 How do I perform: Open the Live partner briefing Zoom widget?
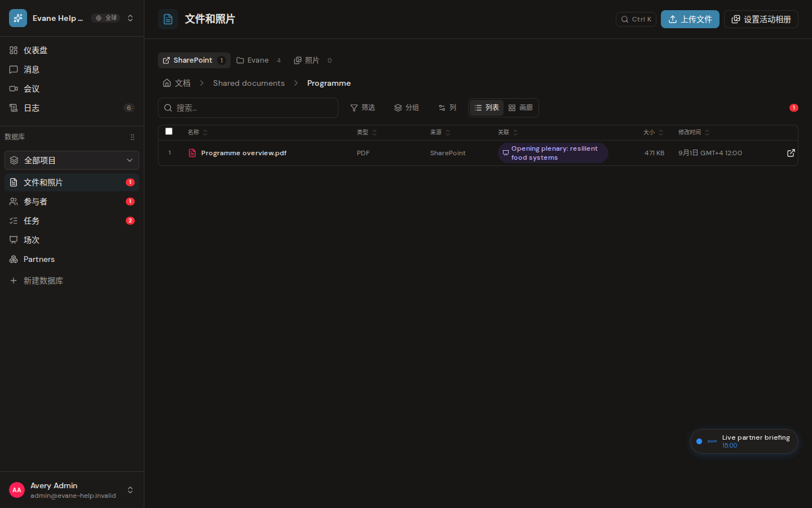coord(744,441)
